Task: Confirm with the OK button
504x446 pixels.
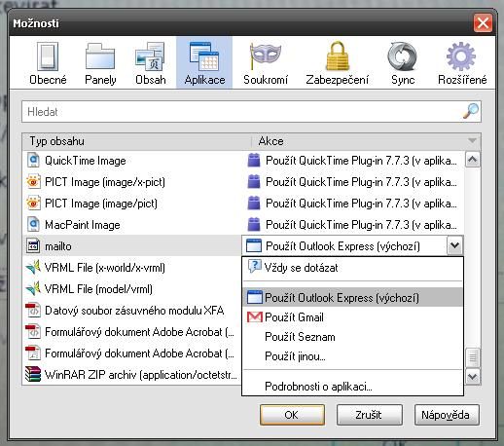Action: click(292, 415)
